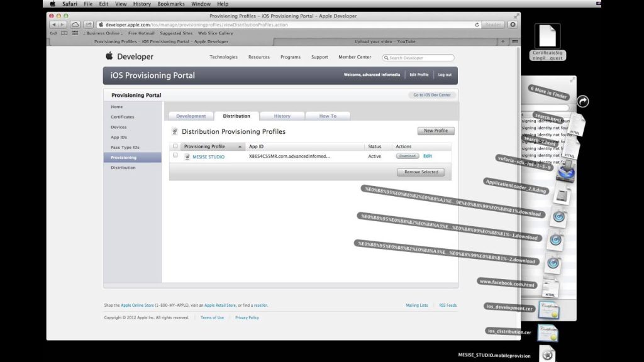
Task: Select Provisioning Profiles browser tab
Action: click(x=161, y=41)
